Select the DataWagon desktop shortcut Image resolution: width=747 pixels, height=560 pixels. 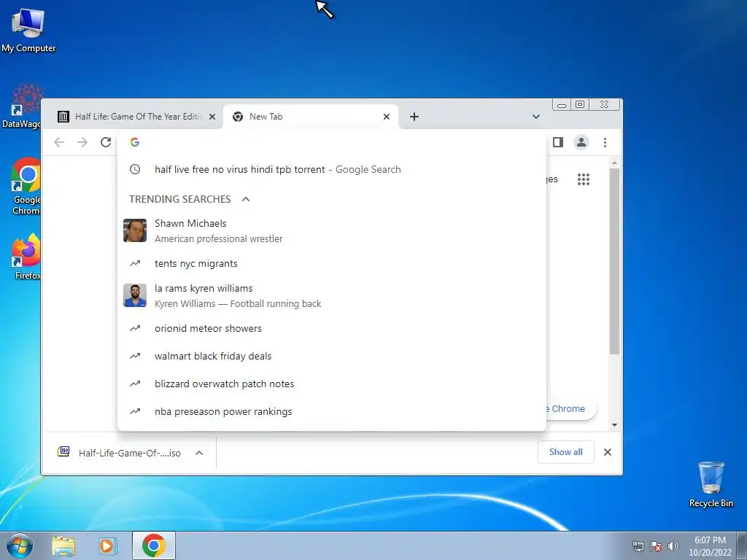point(23,106)
